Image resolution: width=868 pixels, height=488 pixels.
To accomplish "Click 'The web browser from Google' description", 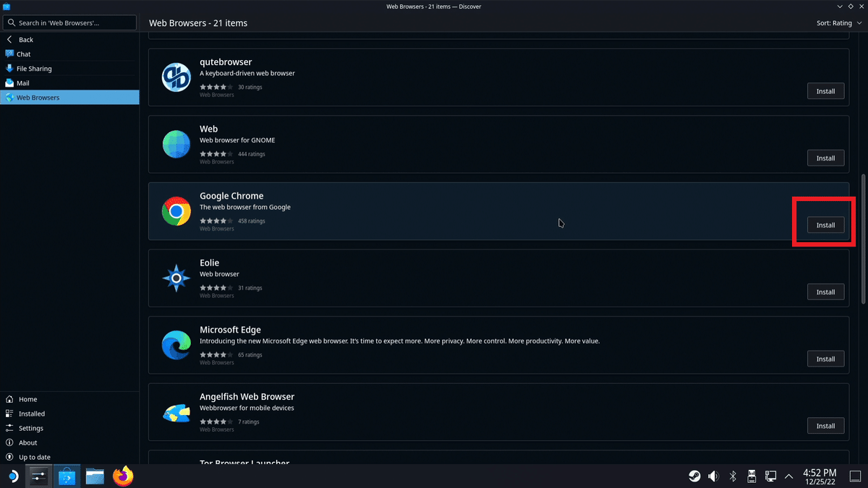I will pyautogui.click(x=245, y=207).
